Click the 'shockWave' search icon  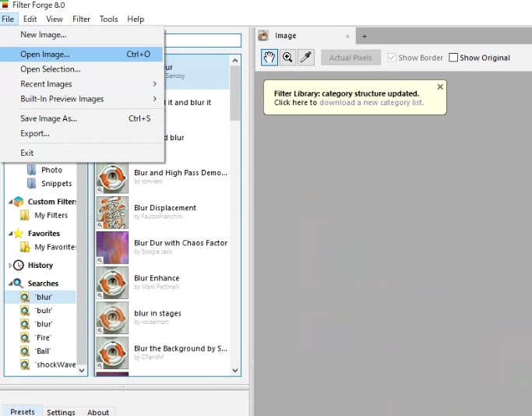click(x=25, y=365)
